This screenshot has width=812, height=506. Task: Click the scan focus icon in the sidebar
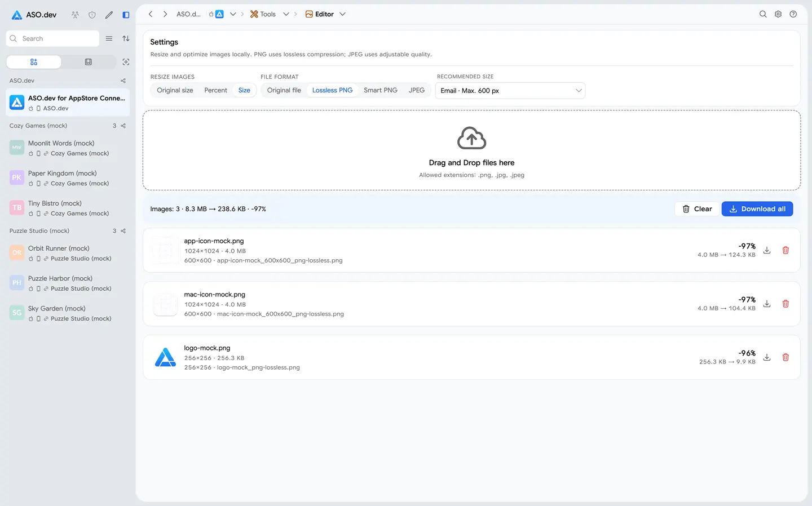[x=126, y=62]
